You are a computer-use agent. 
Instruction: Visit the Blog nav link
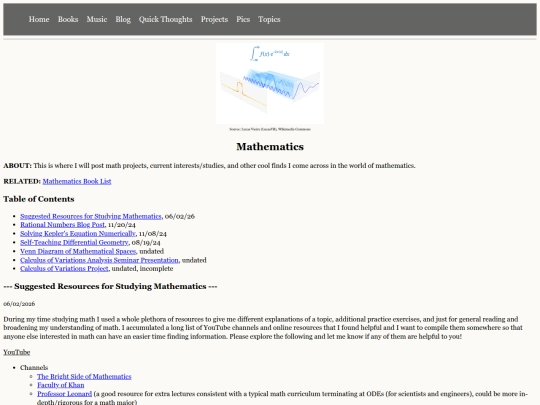click(123, 19)
